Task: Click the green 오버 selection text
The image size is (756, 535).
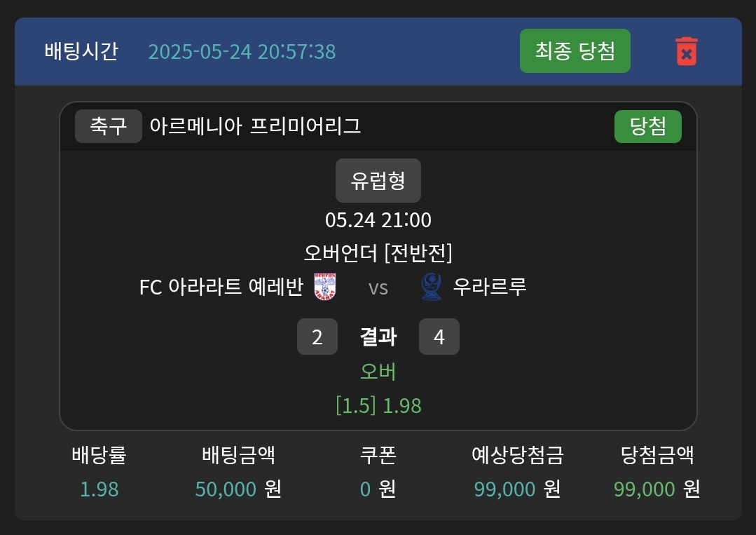Action: (378, 372)
